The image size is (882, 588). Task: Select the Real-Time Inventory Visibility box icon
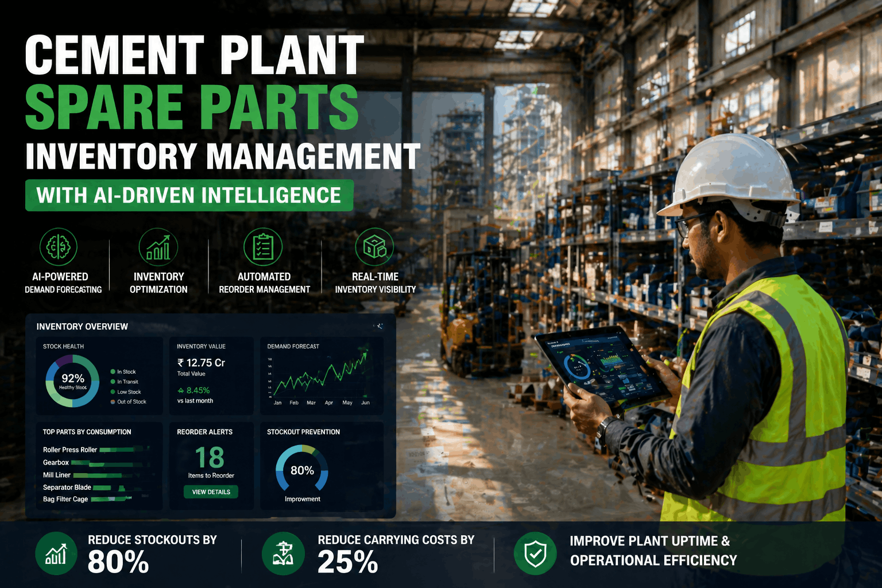pyautogui.click(x=376, y=246)
